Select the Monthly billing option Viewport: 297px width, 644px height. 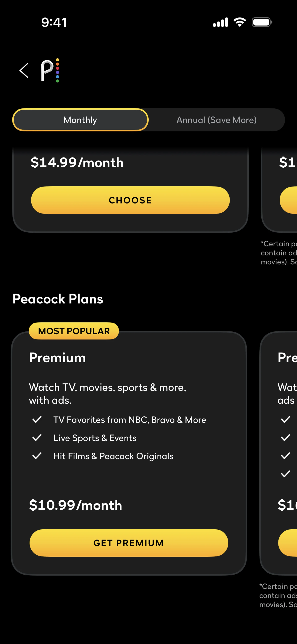coord(80,120)
